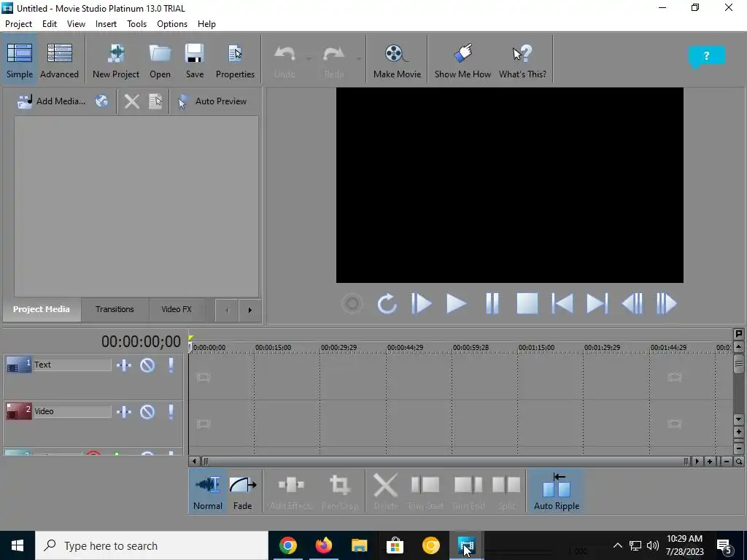This screenshot has height=560, width=747.
Task: Select the Video track header icon
Action: 18,412
